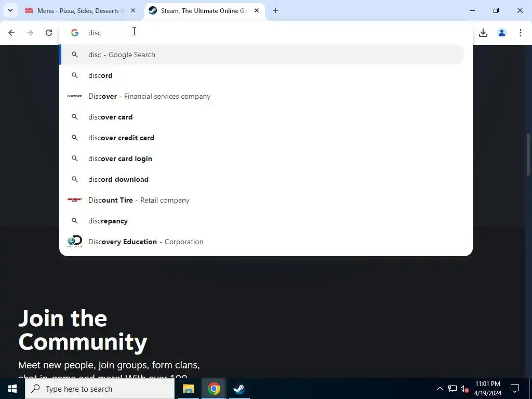Open the notification center icon
Image resolution: width=532 pixels, height=399 pixels.
pos(515,389)
